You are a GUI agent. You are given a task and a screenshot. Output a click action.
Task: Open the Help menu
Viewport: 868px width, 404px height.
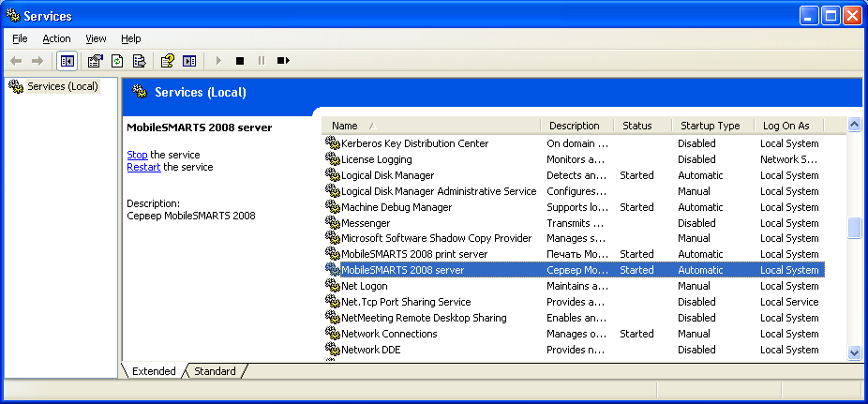131,38
